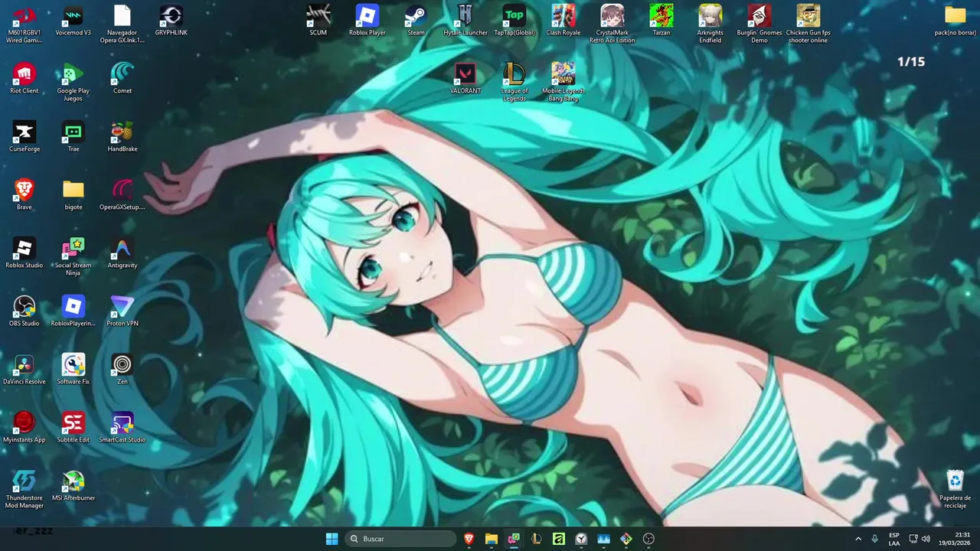980x551 pixels.
Task: Open DaVinci Resolve desktop icon
Action: click(24, 369)
